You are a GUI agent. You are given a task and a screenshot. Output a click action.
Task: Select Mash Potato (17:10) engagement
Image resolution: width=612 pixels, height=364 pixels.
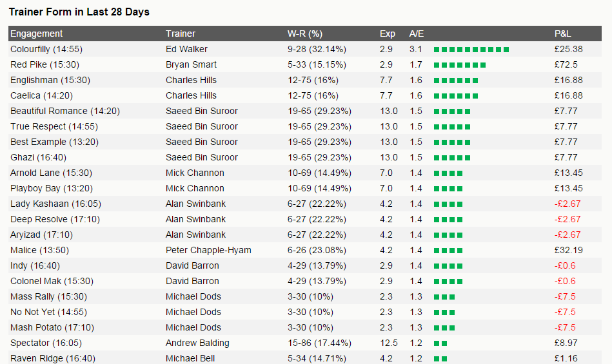click(x=52, y=327)
